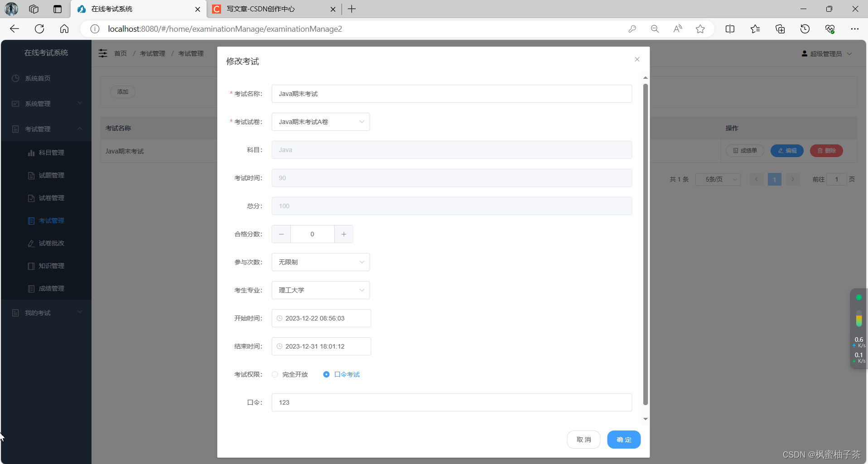Select the 科目管理 sidebar icon
The image size is (868, 464).
pos(31,153)
